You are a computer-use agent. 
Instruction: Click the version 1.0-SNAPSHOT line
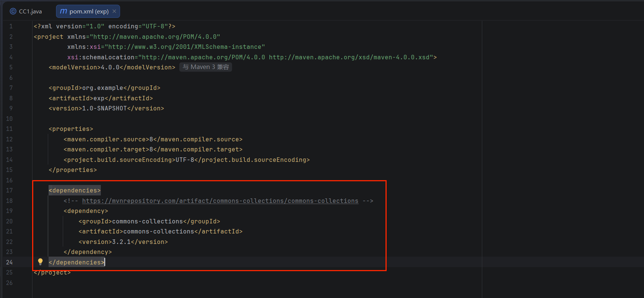point(106,109)
